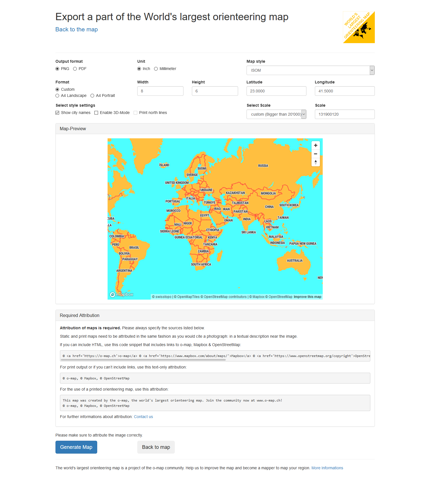Click the horizontal scrollbar of HTML snippet
430x504 pixels.
point(143,360)
